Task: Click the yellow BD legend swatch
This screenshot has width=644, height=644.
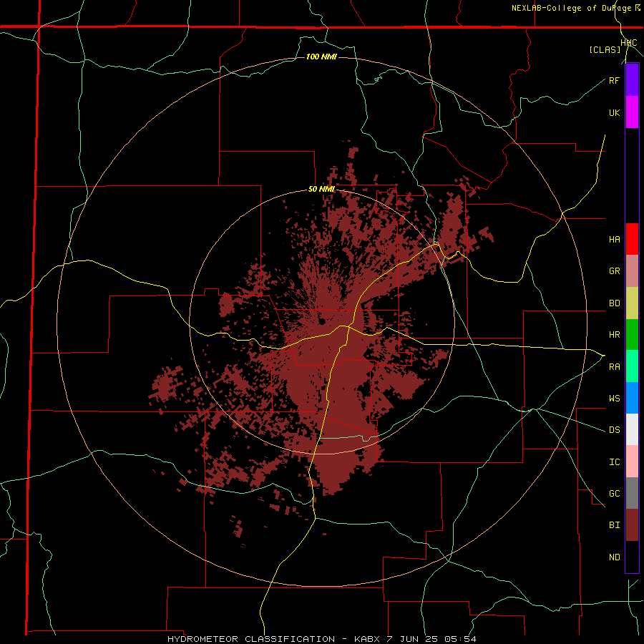Action: coord(632,303)
